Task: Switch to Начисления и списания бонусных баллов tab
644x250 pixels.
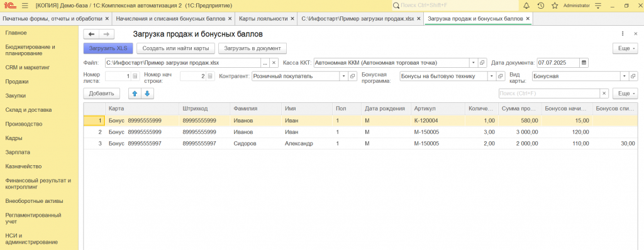Action: [x=170, y=19]
